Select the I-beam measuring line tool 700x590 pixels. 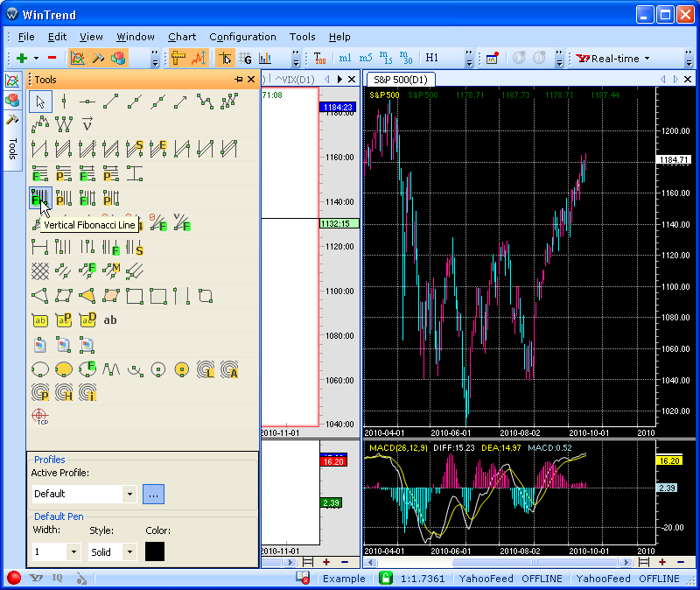135,173
